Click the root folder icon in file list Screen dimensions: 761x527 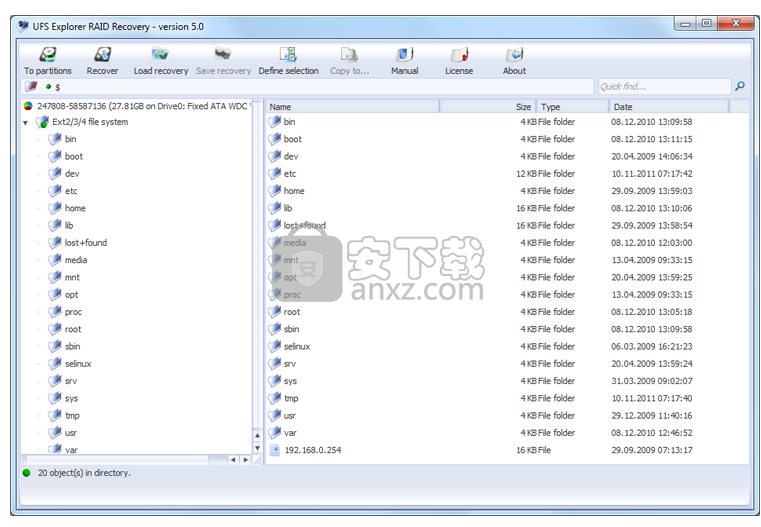coord(275,312)
